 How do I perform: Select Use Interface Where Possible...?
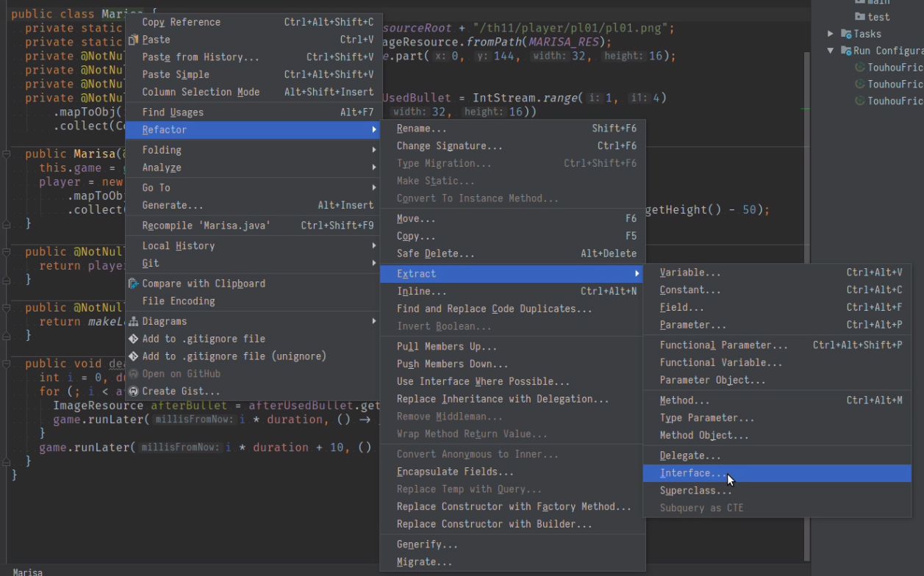(512, 382)
